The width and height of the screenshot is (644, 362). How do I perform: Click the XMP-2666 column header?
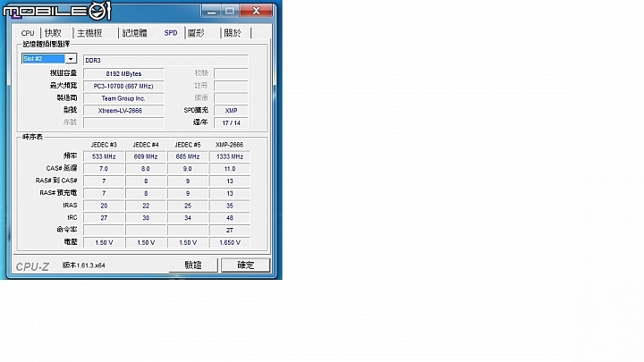click(x=230, y=145)
